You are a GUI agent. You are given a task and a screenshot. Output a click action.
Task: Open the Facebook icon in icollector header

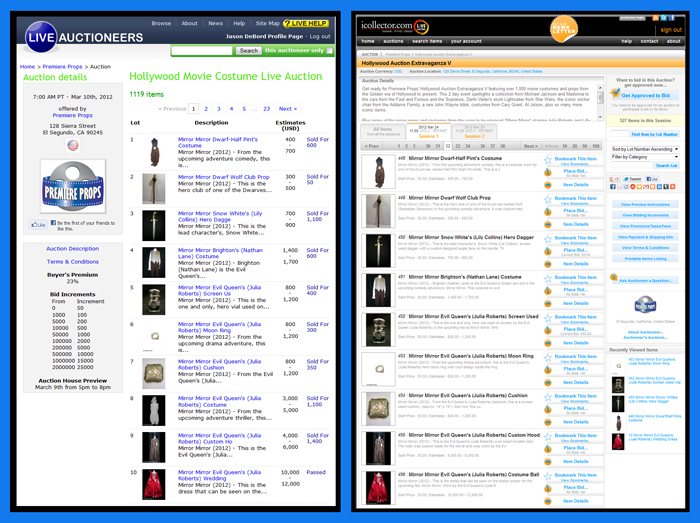671,18
